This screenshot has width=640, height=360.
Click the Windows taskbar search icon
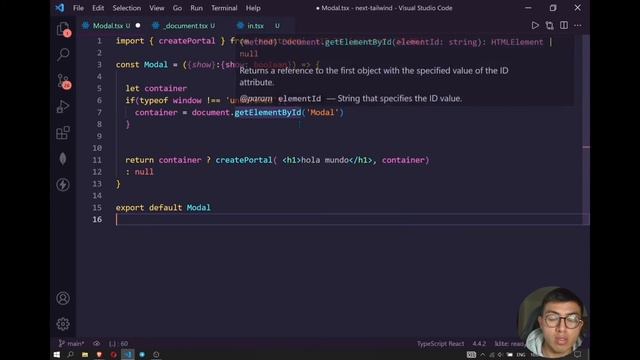[71, 354]
